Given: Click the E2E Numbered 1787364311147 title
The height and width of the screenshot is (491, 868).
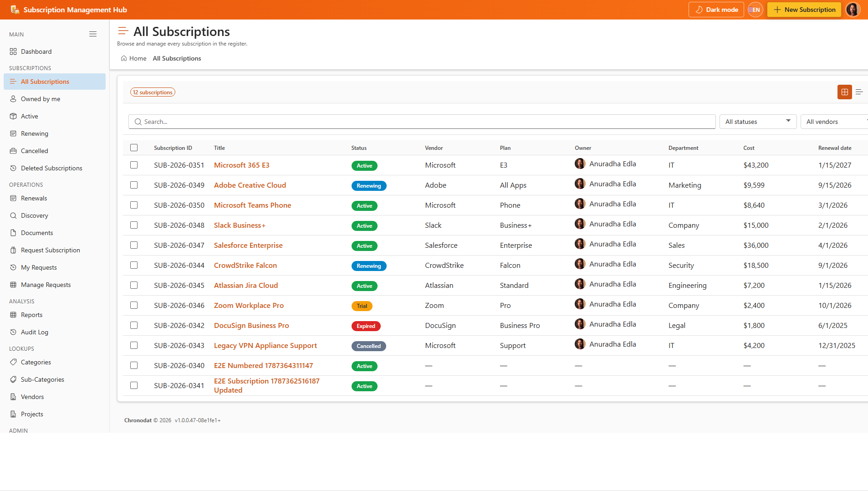Looking at the screenshot, I should 263,365.
